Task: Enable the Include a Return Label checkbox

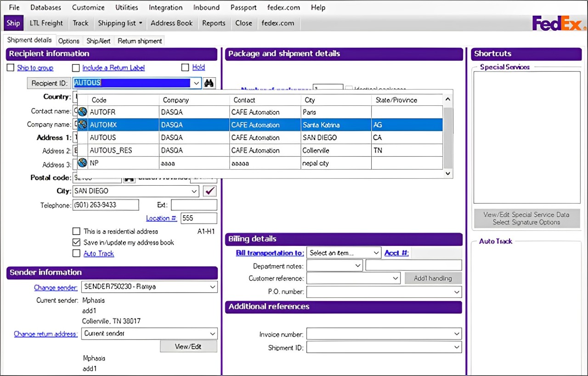Action: (76, 68)
